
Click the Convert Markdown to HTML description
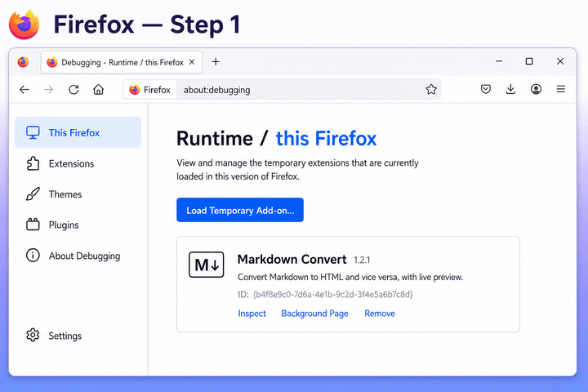click(x=350, y=277)
